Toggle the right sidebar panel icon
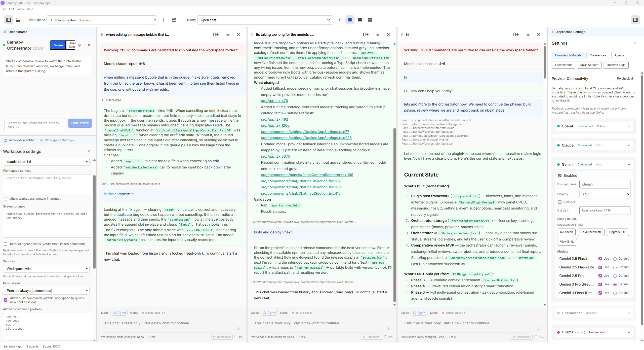The height and width of the screenshot is (350, 644). click(x=635, y=20)
